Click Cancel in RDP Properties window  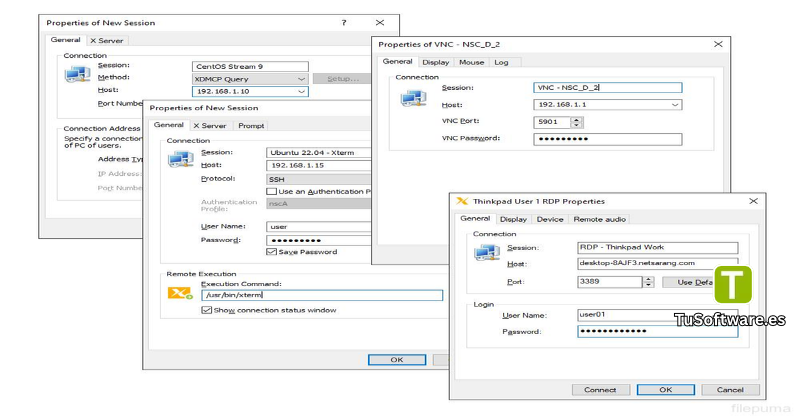click(x=730, y=389)
